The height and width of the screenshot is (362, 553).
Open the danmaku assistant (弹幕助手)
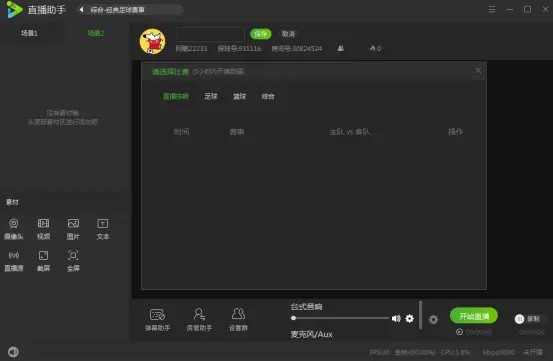pyautogui.click(x=157, y=320)
